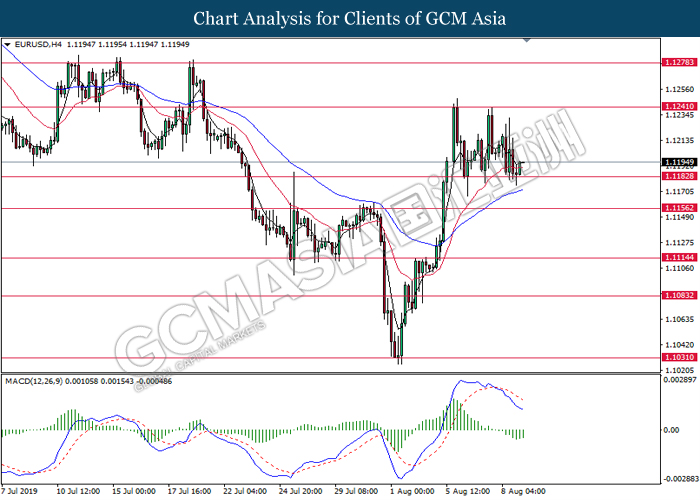Click the 29 Jul 08:00 time label
This screenshot has width=700, height=500.
(x=356, y=491)
